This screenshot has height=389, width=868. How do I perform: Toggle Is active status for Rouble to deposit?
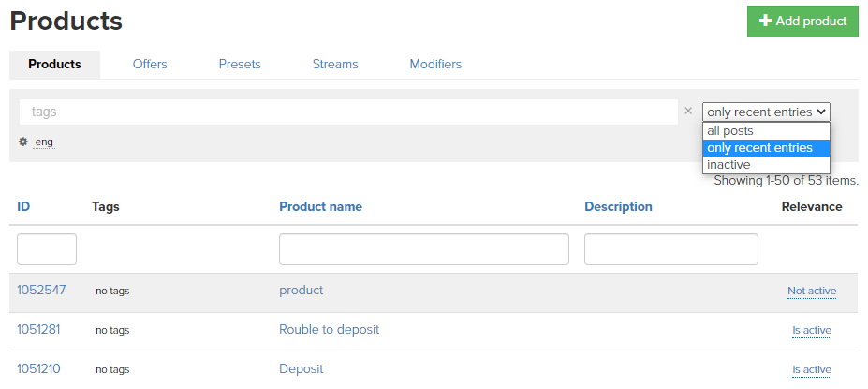811,331
